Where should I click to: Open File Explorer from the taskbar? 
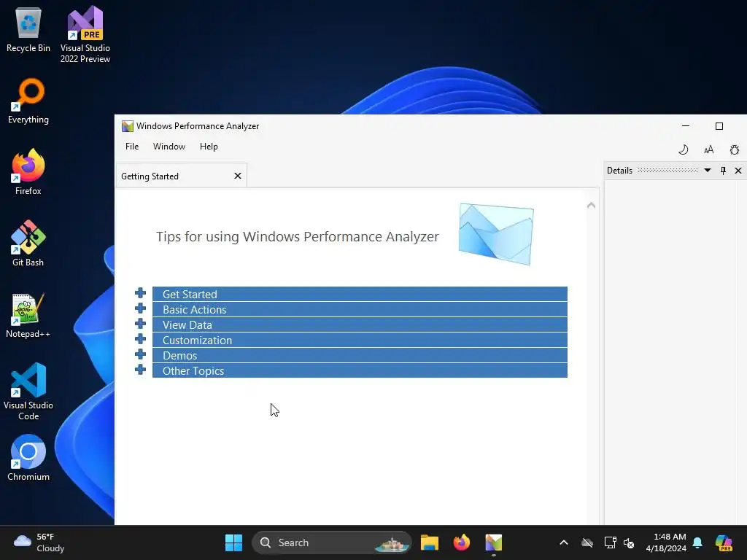coord(429,542)
